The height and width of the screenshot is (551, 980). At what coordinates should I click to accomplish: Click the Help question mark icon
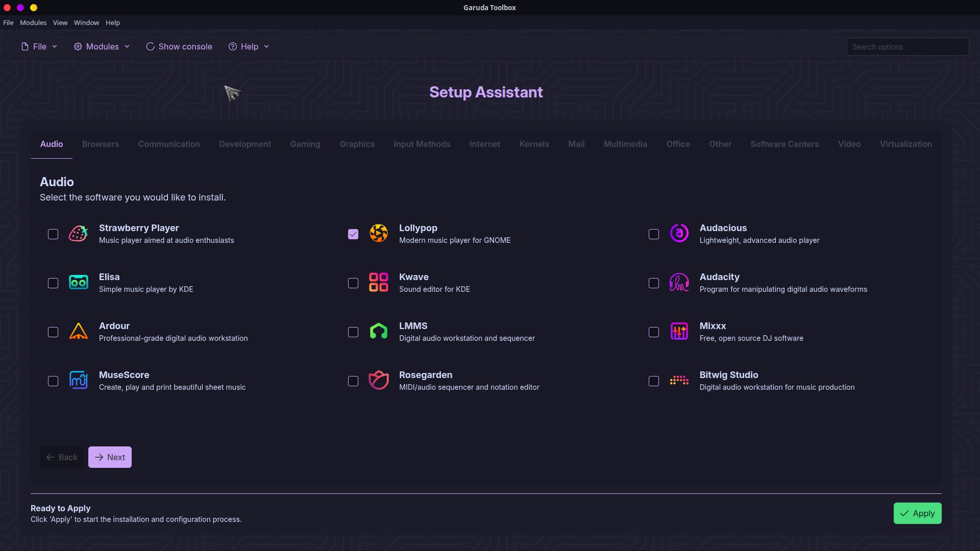233,46
